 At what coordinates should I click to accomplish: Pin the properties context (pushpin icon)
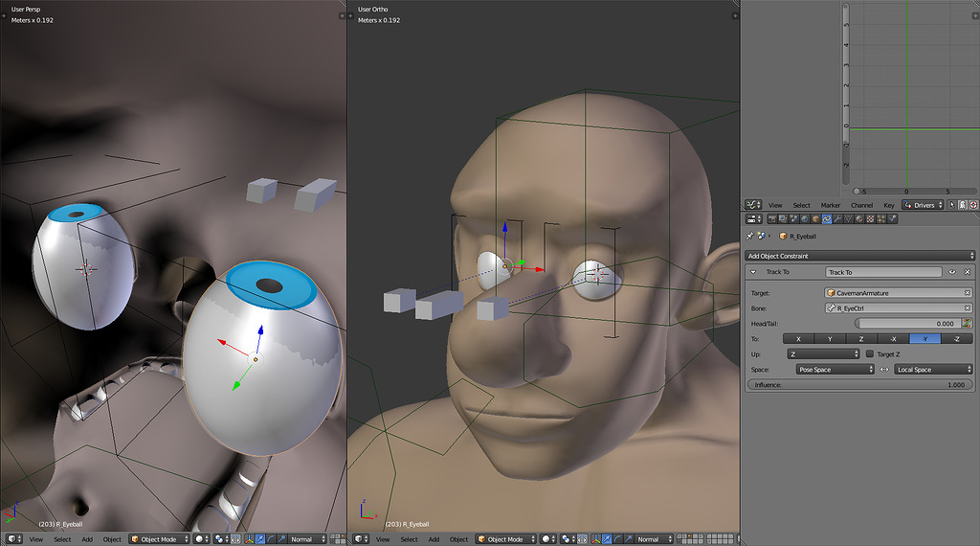pyautogui.click(x=750, y=237)
